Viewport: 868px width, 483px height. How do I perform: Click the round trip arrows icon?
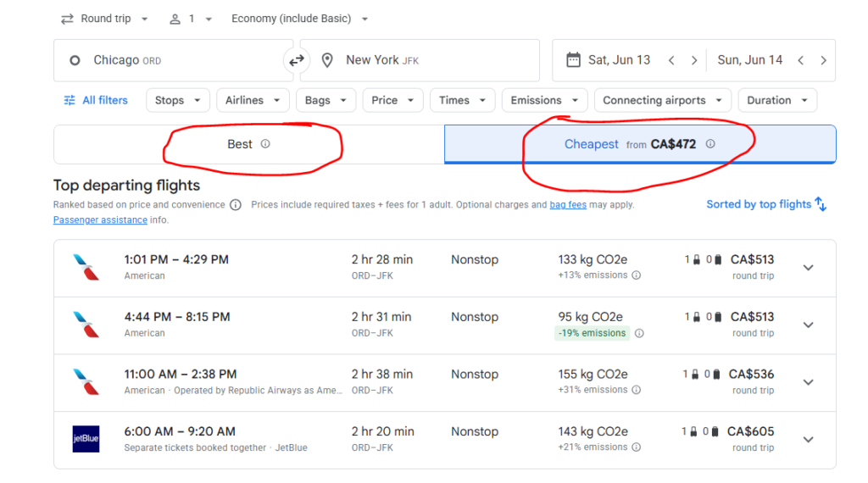[67, 19]
